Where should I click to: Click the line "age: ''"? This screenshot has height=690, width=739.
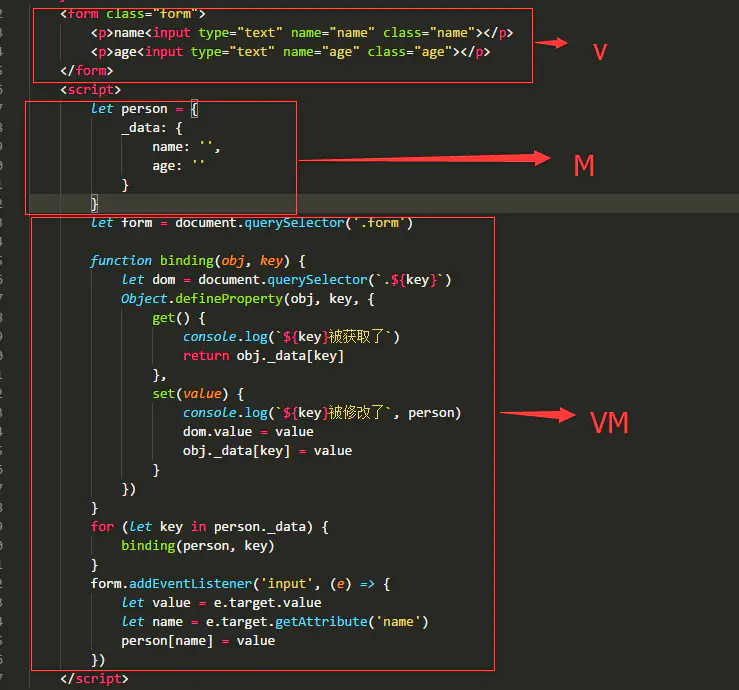178,166
